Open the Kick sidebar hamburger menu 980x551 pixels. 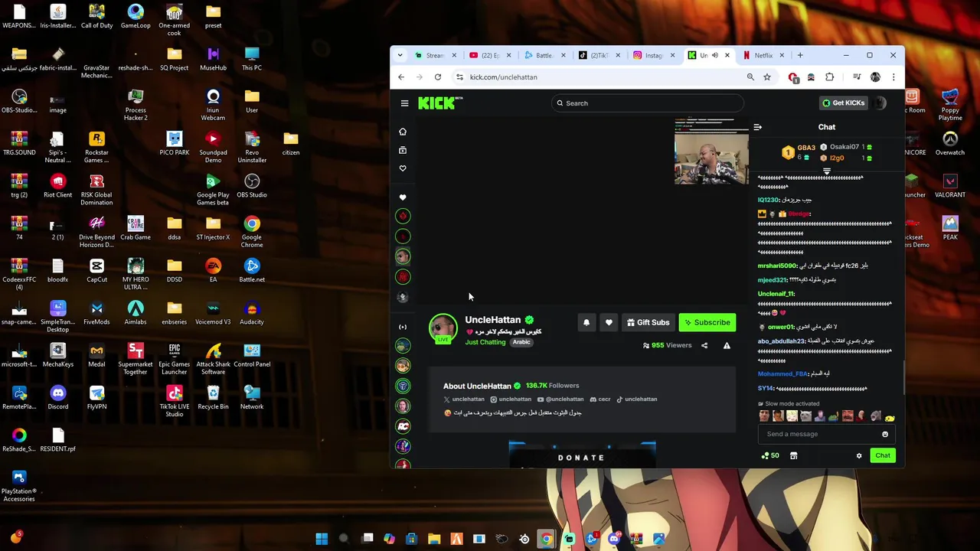point(404,103)
